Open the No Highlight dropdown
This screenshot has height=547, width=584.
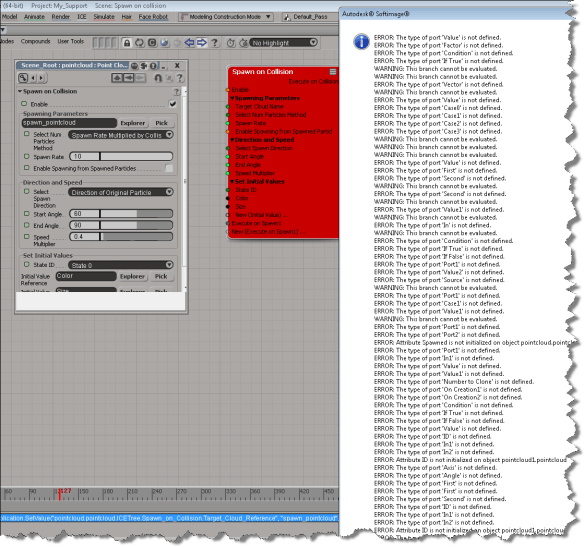tap(284, 43)
